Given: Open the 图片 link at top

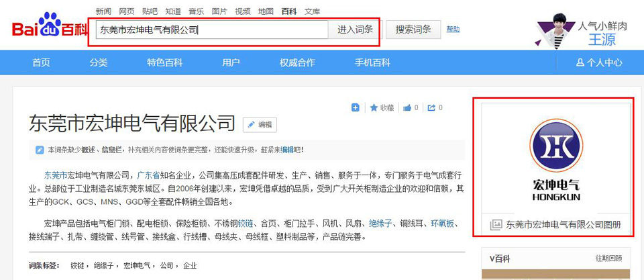Looking at the screenshot, I should pos(219,11).
